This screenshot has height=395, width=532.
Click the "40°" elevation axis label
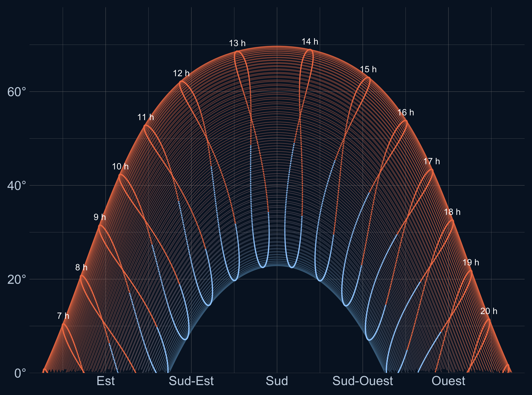tap(16, 186)
